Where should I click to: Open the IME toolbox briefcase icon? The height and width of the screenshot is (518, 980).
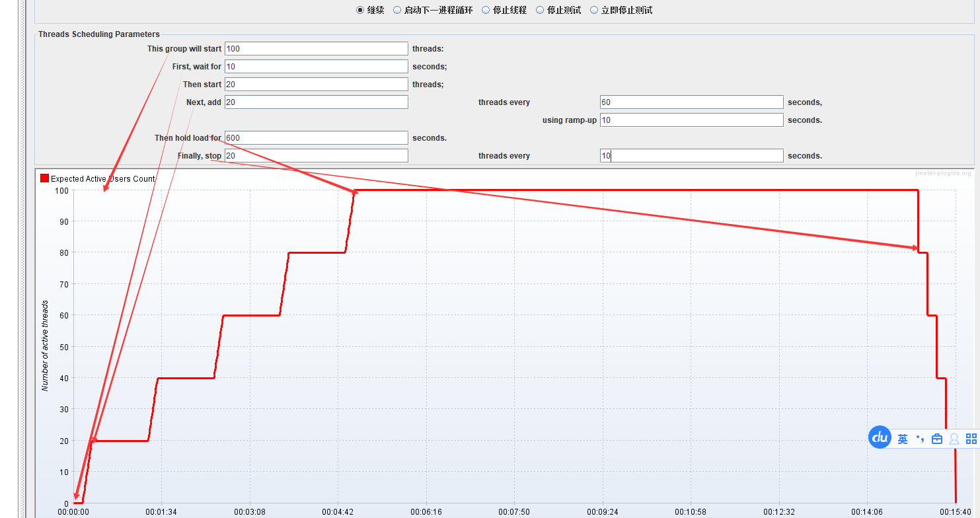tap(936, 439)
